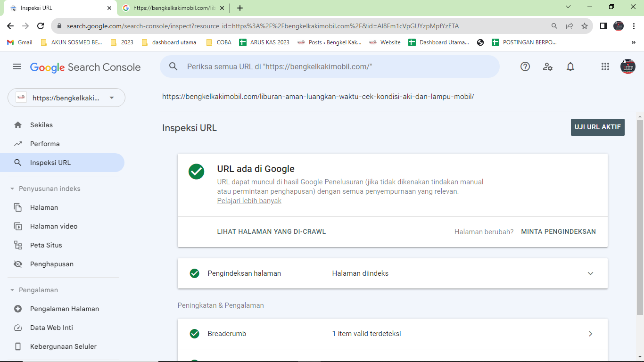Open Kebergunaan Seluler in the sidebar
Image resolution: width=644 pixels, height=362 pixels.
click(62, 346)
